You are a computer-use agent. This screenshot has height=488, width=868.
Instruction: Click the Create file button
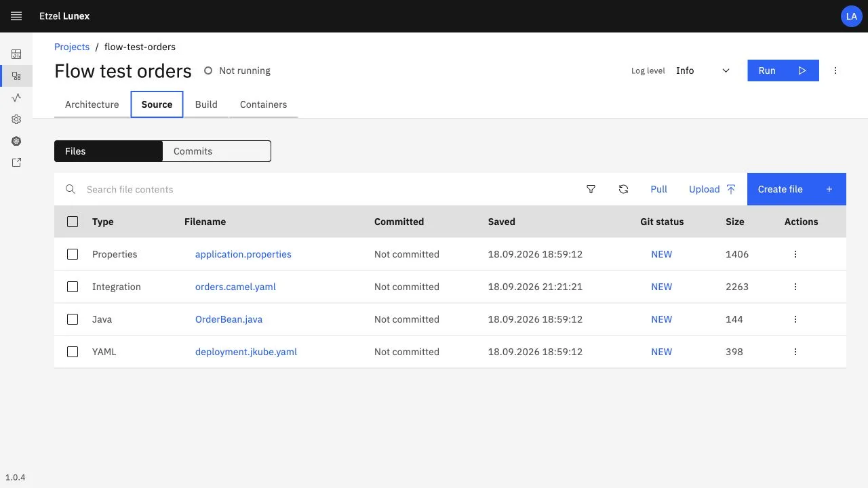797,189
